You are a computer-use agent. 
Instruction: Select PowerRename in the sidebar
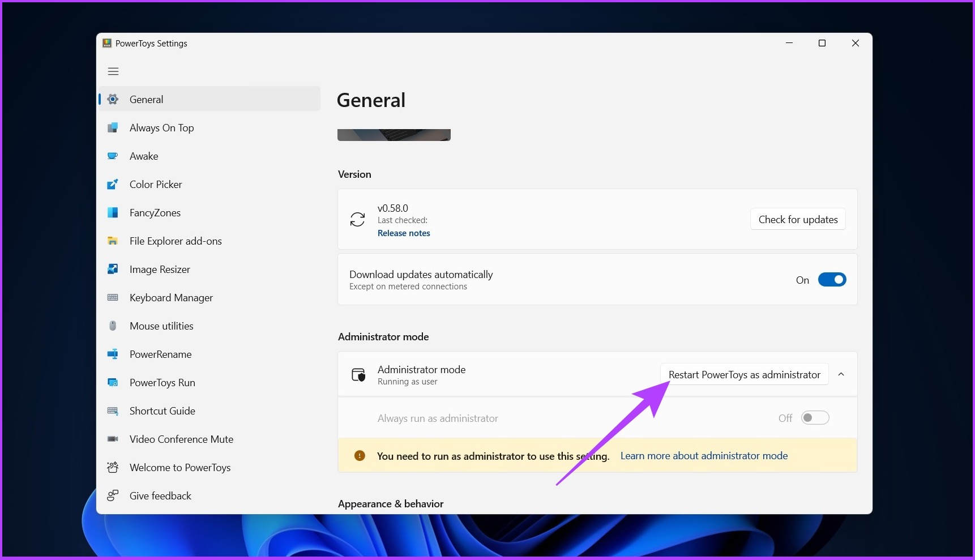click(209, 354)
